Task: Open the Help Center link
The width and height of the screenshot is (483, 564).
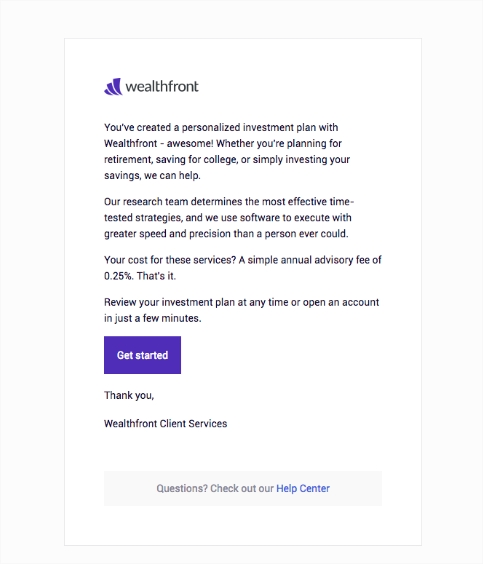Action: tap(303, 488)
